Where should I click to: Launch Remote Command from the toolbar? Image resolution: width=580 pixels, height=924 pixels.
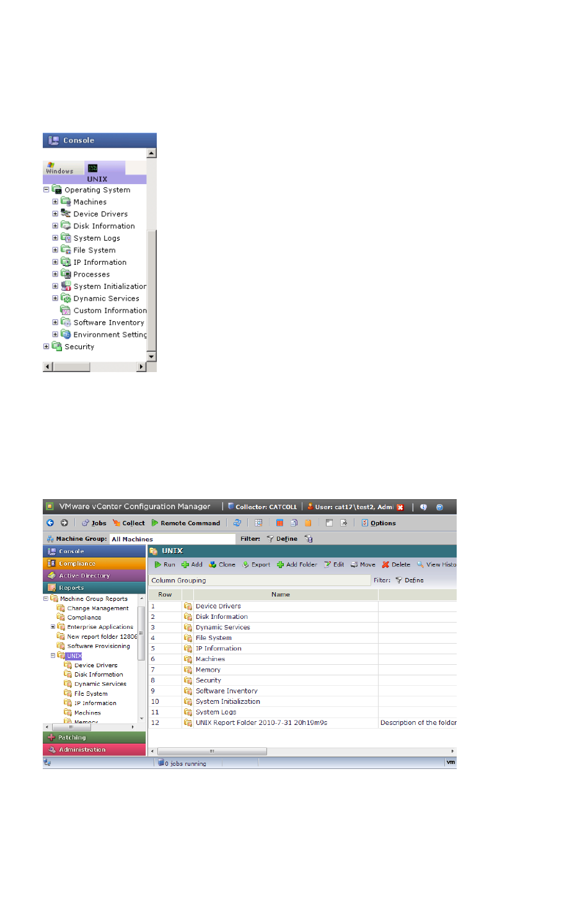(186, 523)
